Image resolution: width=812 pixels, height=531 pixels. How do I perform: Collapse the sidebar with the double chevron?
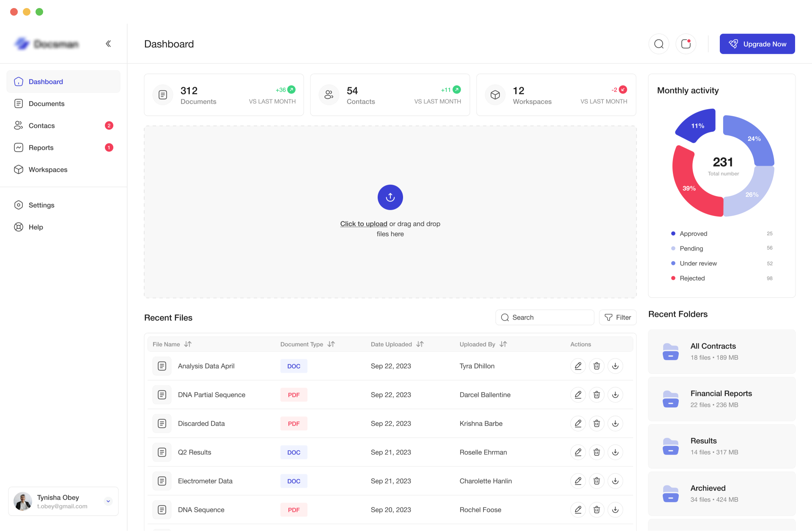click(108, 44)
